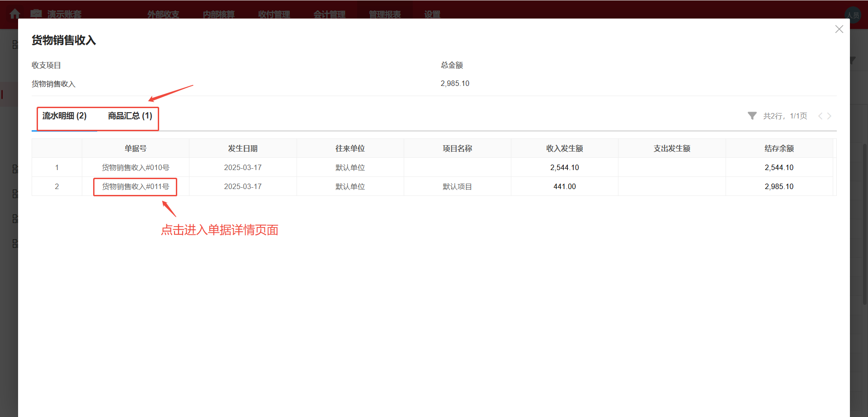Screen dimensions: 868x417
Task: Click the next page arrow in pagination
Action: click(830, 116)
